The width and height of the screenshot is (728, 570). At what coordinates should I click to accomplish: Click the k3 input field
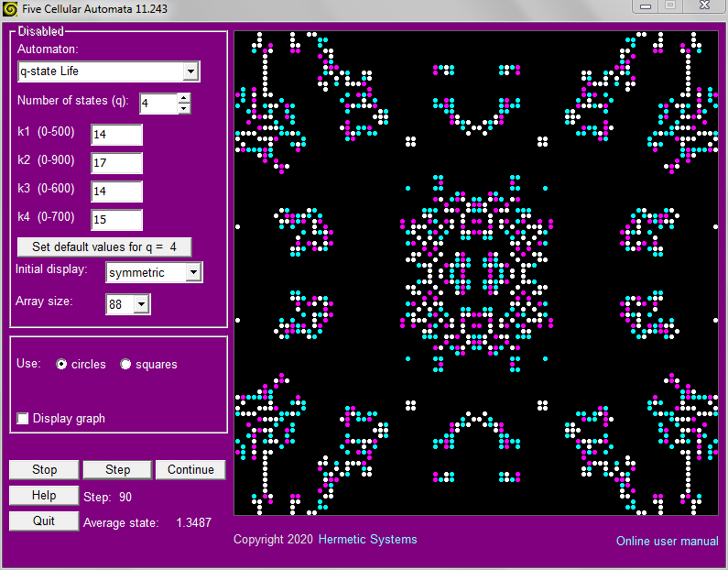116,192
